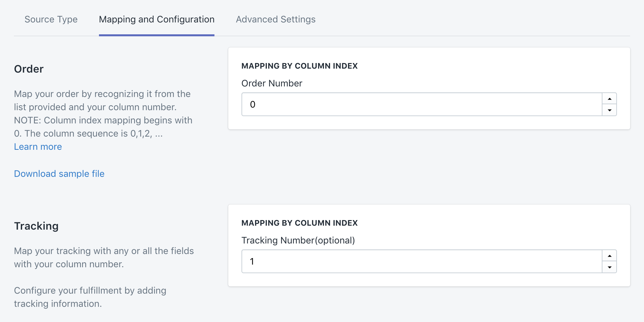The image size is (644, 322).
Task: Increment the Tracking Number column index
Action: (610, 256)
